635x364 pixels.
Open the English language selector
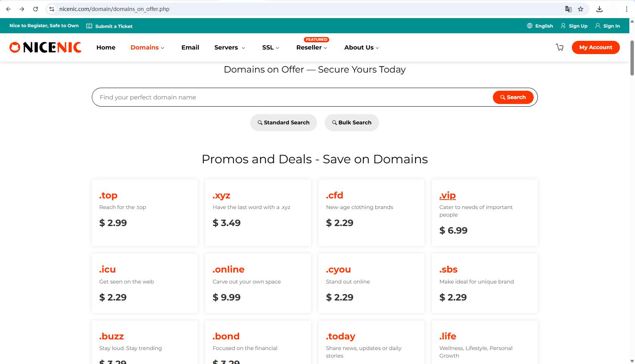pos(540,26)
